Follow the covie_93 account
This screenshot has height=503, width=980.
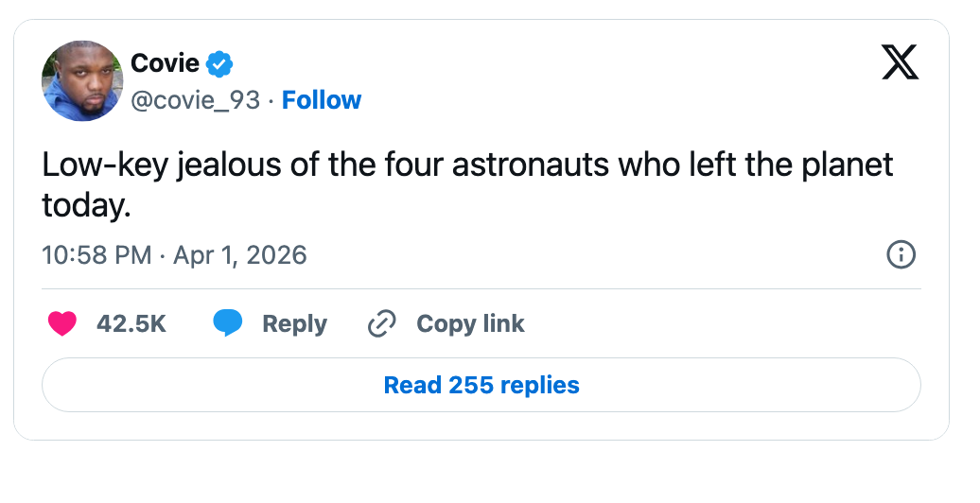pyautogui.click(x=322, y=100)
